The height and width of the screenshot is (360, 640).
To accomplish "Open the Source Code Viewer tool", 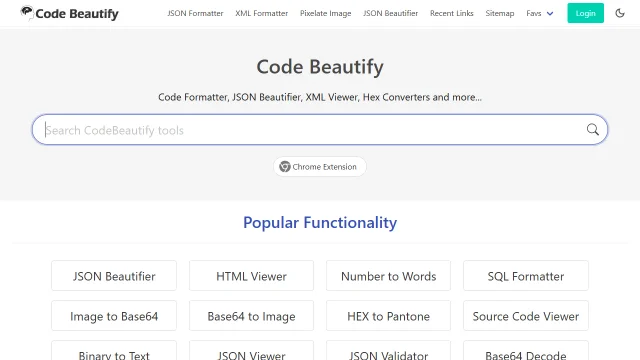I will coord(526,316).
